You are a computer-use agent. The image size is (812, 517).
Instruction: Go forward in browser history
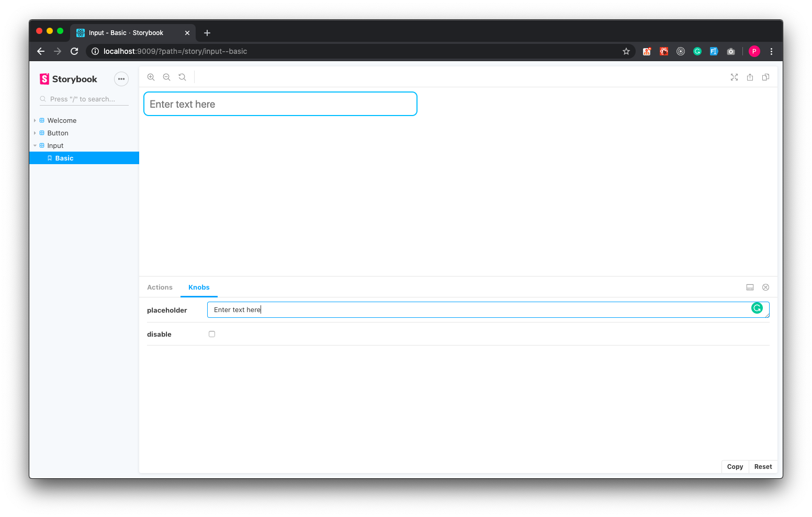[x=58, y=51]
